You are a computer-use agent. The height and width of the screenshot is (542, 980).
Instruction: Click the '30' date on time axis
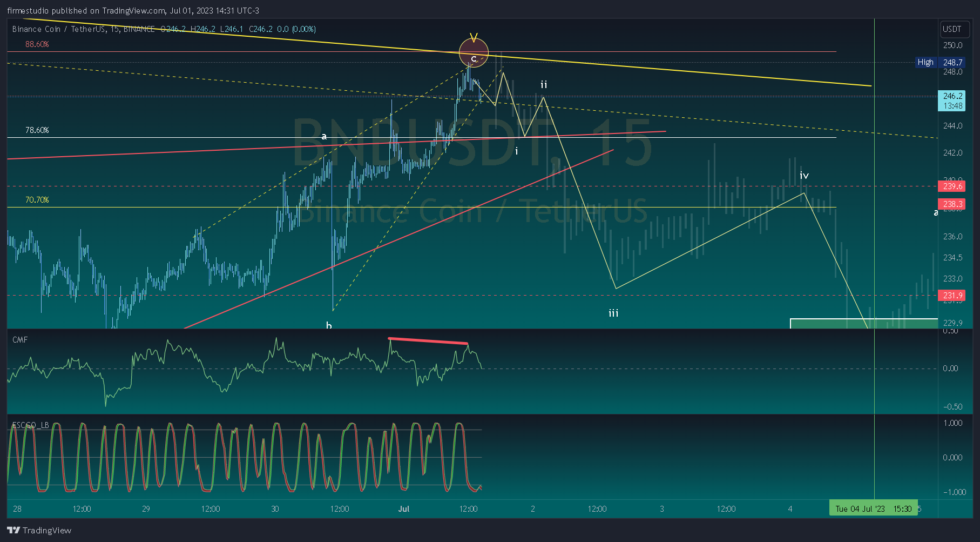[275, 509]
